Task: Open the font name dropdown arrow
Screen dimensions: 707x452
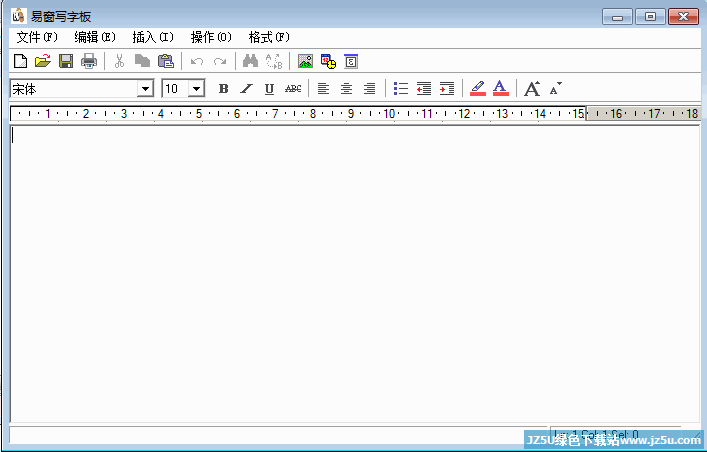Action: click(145, 88)
